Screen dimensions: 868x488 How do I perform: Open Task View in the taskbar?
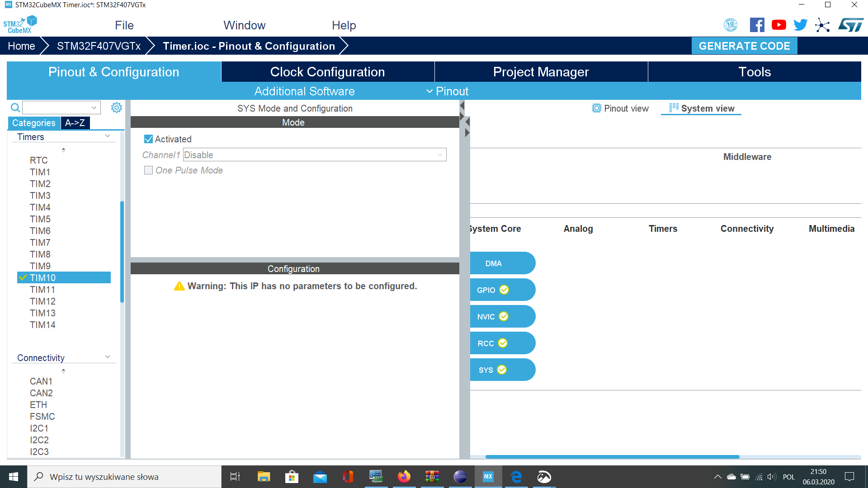click(x=235, y=477)
